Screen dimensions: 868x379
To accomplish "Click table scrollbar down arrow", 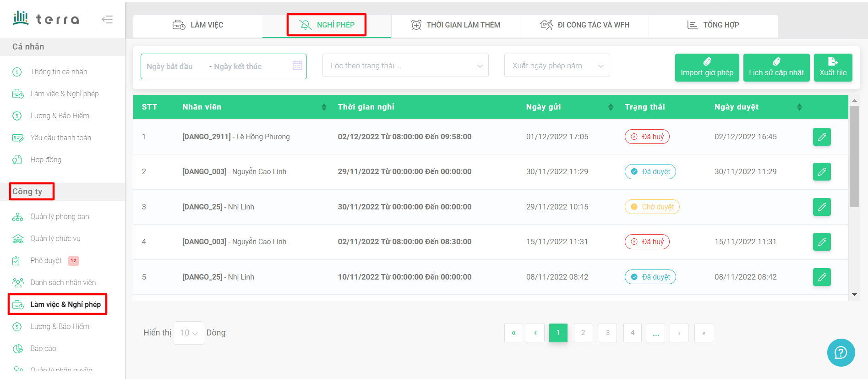I will pos(854,295).
